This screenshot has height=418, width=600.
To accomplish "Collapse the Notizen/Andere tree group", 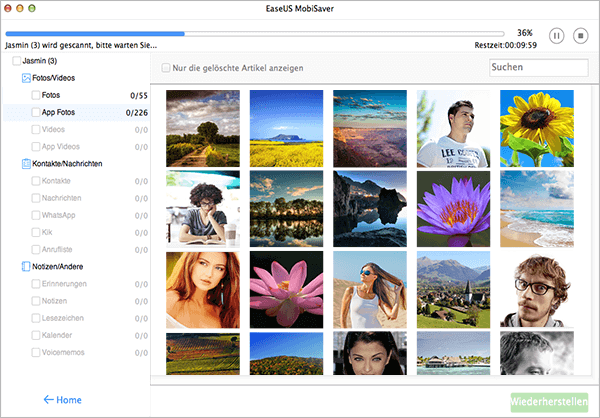I will pyautogui.click(x=57, y=267).
